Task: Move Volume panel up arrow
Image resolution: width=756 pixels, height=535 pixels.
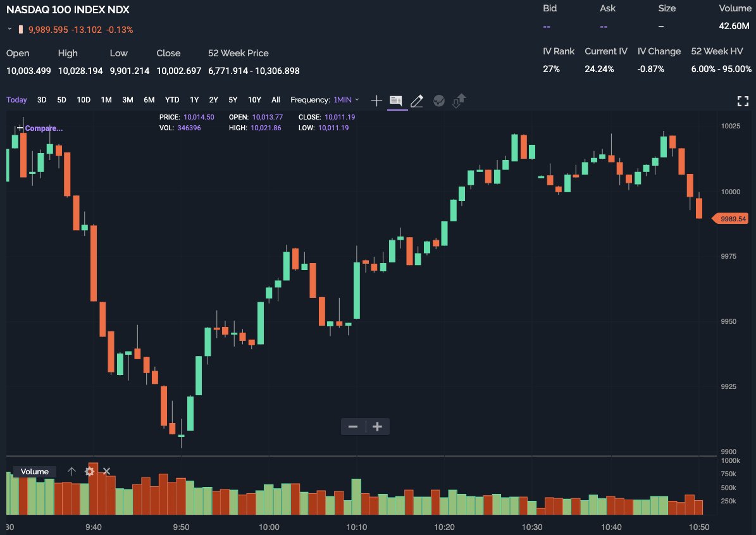Action: [72, 471]
